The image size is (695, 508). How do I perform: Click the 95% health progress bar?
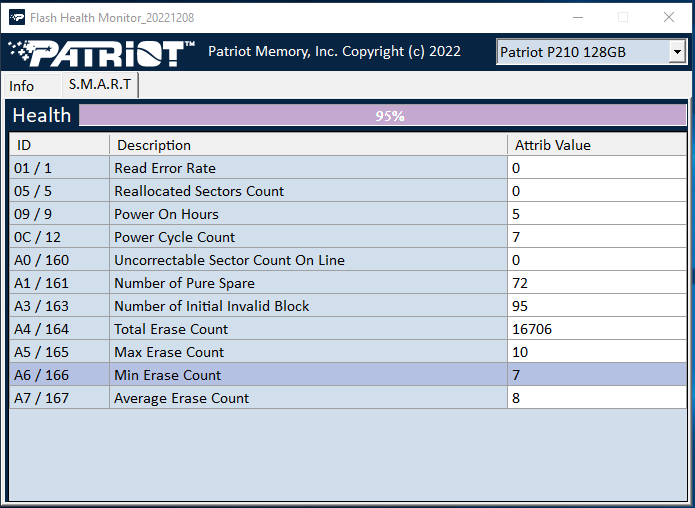click(x=389, y=116)
